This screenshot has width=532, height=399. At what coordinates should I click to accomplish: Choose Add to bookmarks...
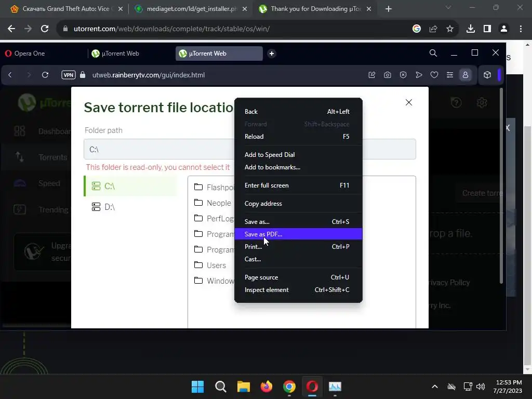pos(298,167)
